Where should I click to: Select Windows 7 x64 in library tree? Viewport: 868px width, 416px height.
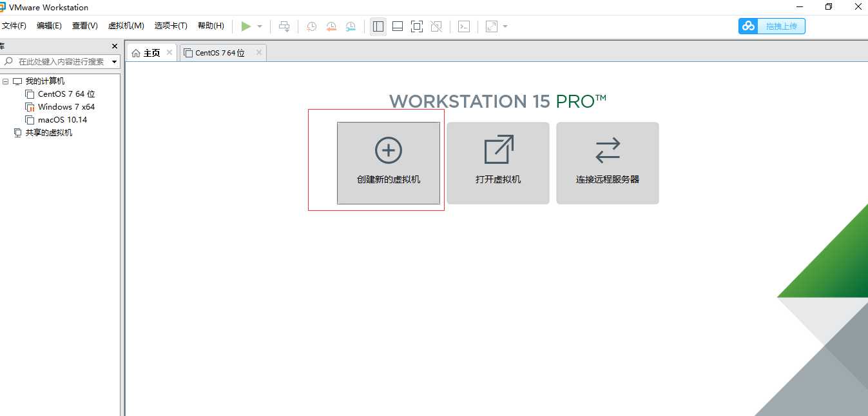pos(66,107)
